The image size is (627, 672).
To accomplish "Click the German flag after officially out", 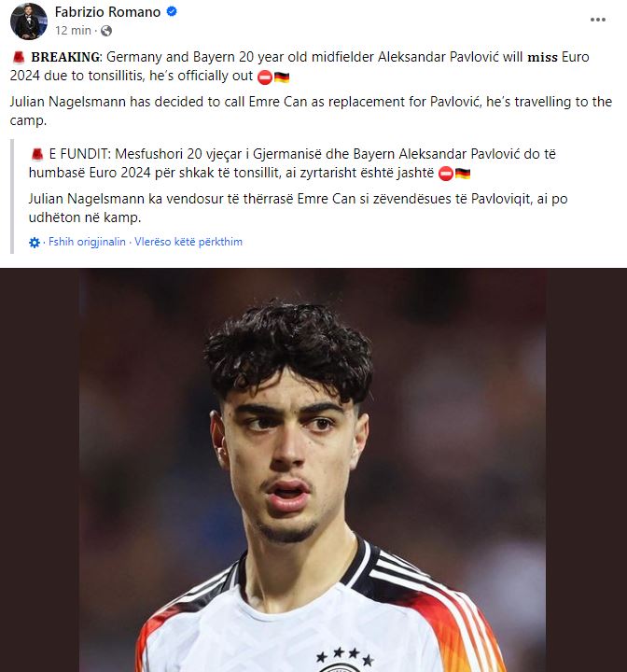I will [x=282, y=77].
